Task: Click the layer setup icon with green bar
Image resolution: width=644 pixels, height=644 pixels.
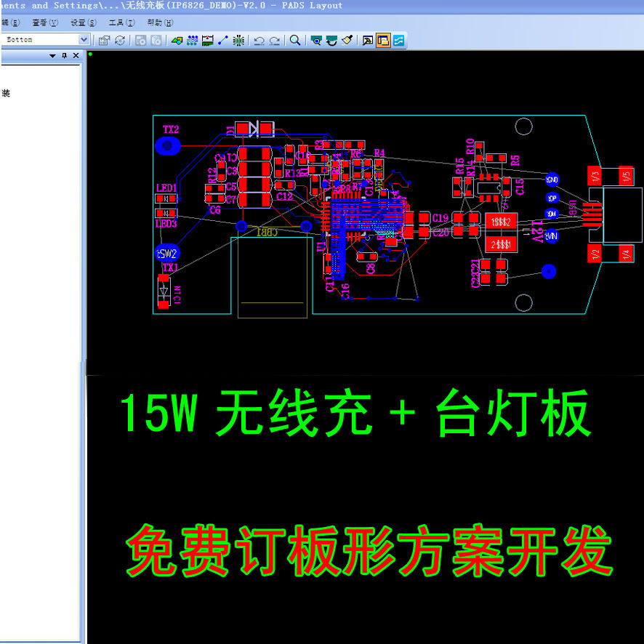Action: coord(208,40)
